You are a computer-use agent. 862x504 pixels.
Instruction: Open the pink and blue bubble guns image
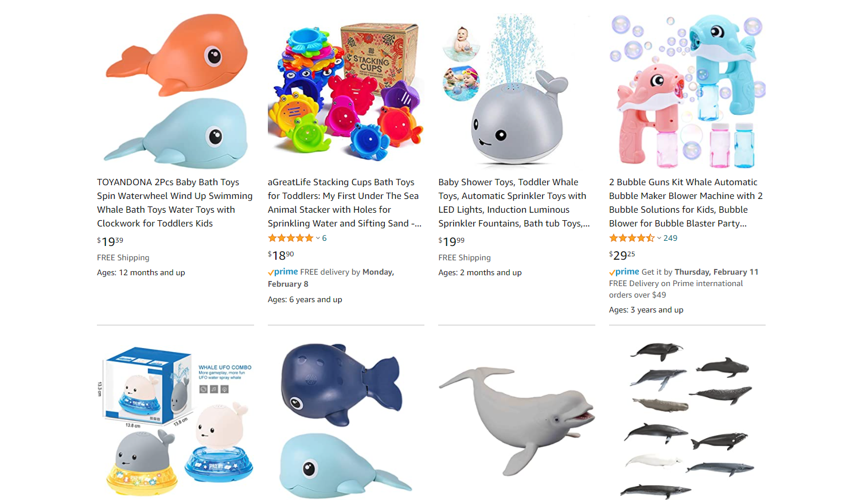(687, 91)
